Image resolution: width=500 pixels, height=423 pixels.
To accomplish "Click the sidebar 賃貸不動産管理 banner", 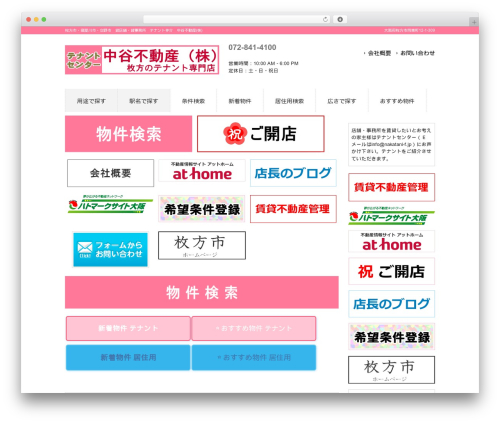I will 392,187.
